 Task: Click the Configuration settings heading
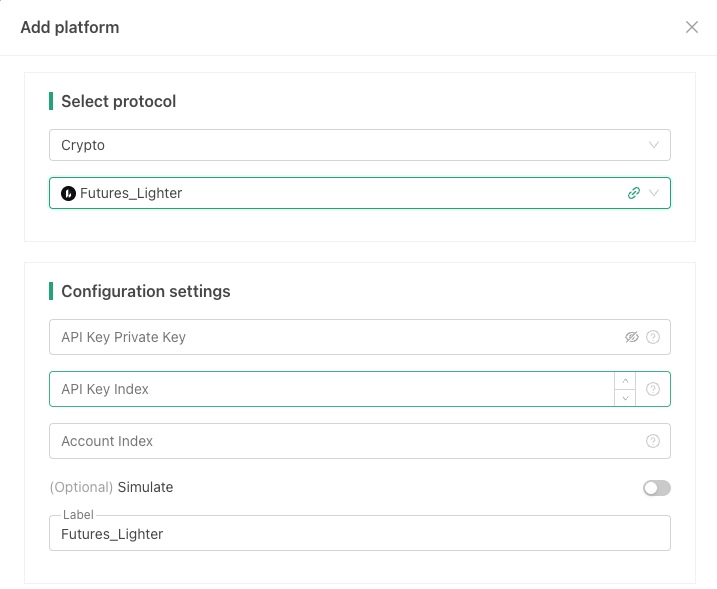tap(145, 291)
